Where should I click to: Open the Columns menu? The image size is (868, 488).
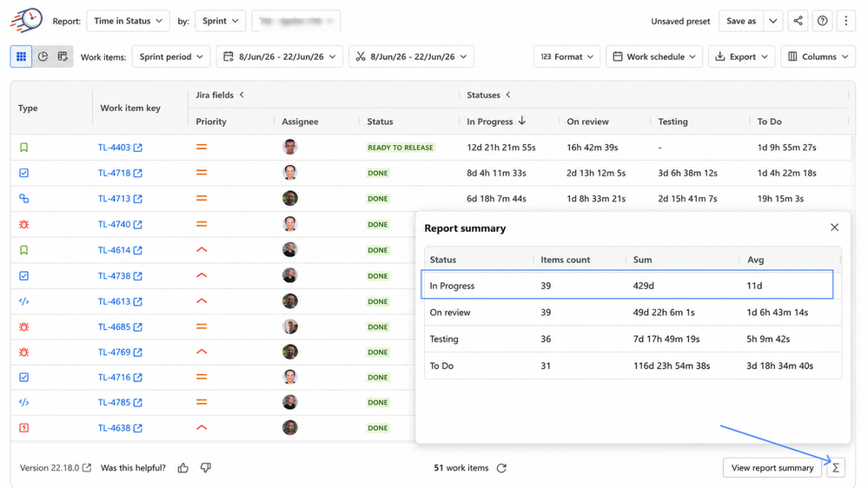[818, 56]
